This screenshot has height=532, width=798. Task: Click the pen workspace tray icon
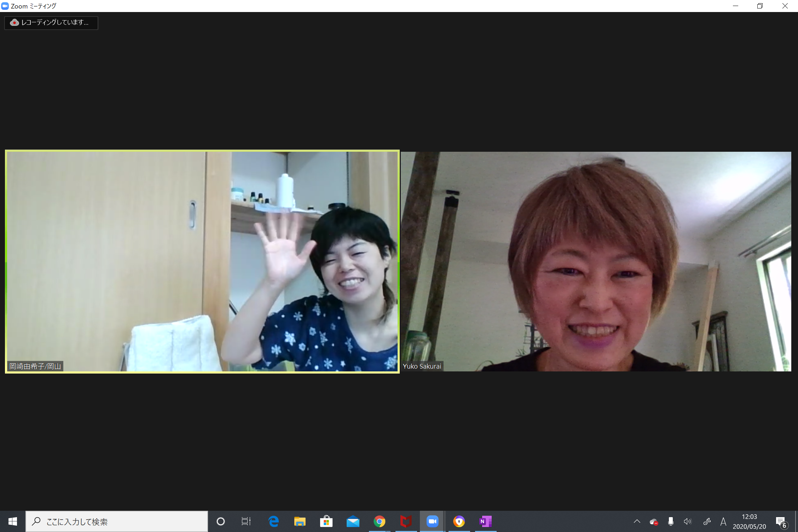coord(707,521)
